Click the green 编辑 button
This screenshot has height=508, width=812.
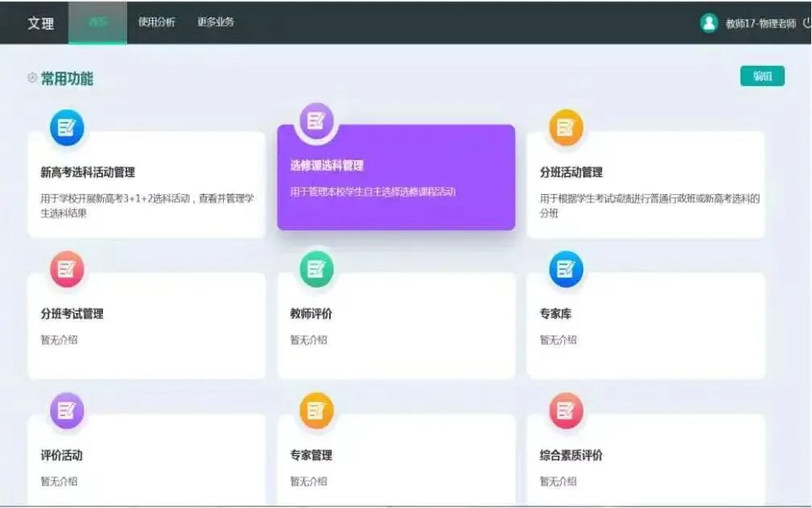[761, 76]
